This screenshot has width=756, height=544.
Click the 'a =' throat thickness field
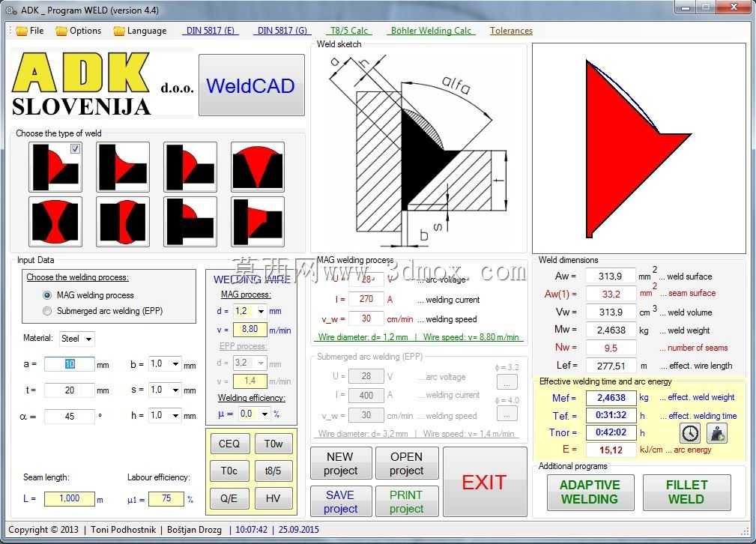click(x=70, y=364)
